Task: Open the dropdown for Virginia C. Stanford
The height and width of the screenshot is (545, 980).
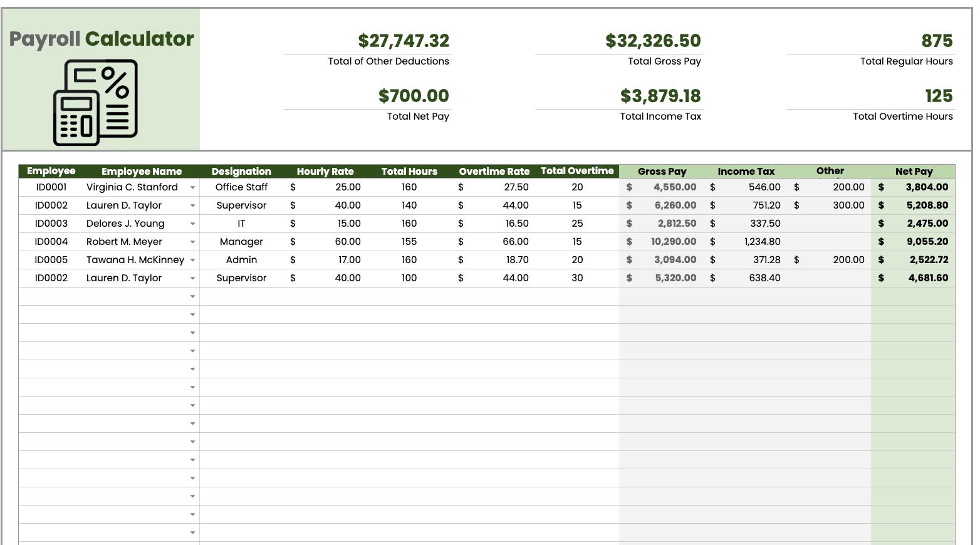Action: [x=192, y=187]
